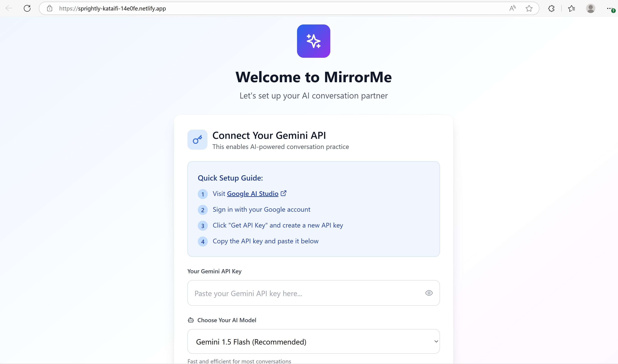Toggle API key visibility eye icon

coord(429,293)
